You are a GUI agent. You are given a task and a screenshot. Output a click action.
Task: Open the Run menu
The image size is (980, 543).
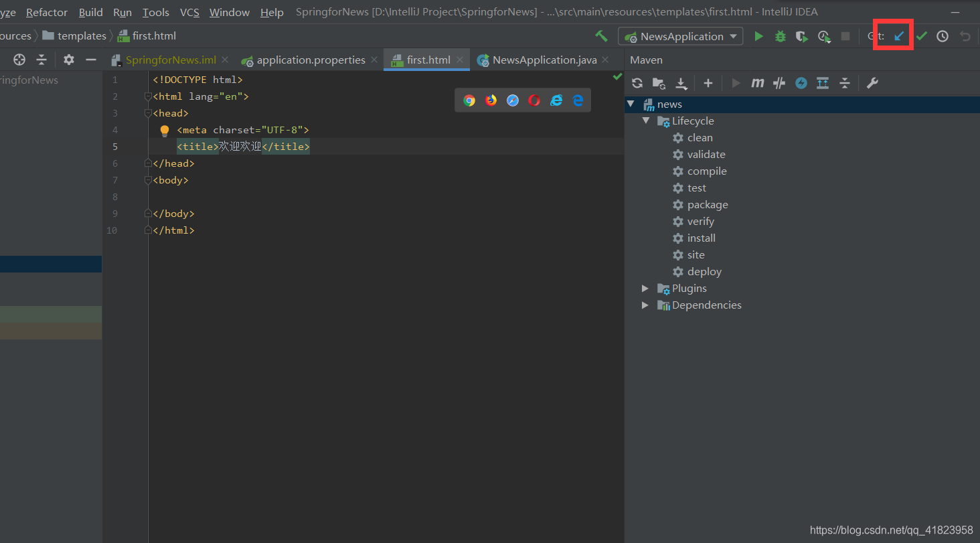pos(122,12)
